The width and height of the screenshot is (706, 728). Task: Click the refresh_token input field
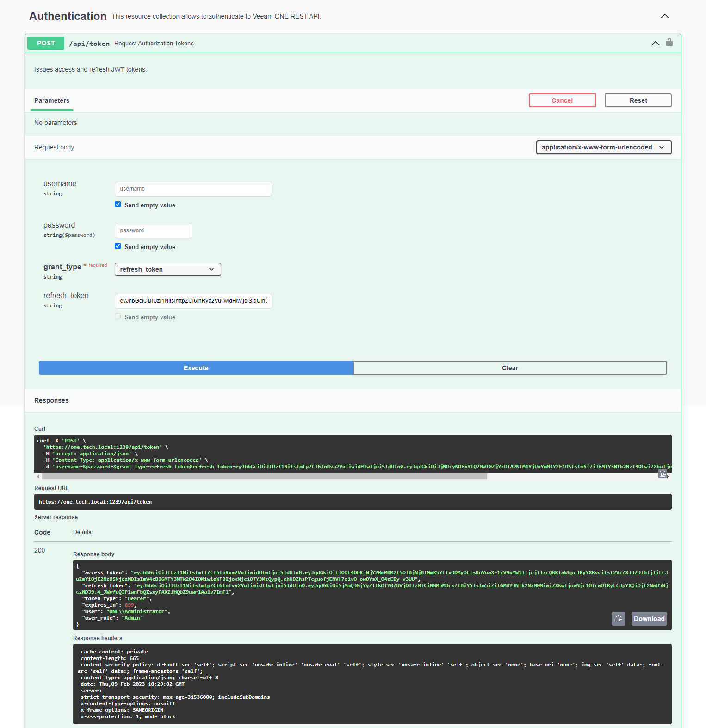(x=193, y=301)
